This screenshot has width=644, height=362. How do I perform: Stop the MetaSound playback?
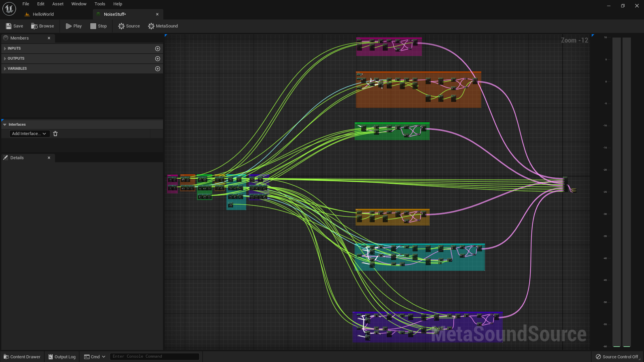pos(99,26)
